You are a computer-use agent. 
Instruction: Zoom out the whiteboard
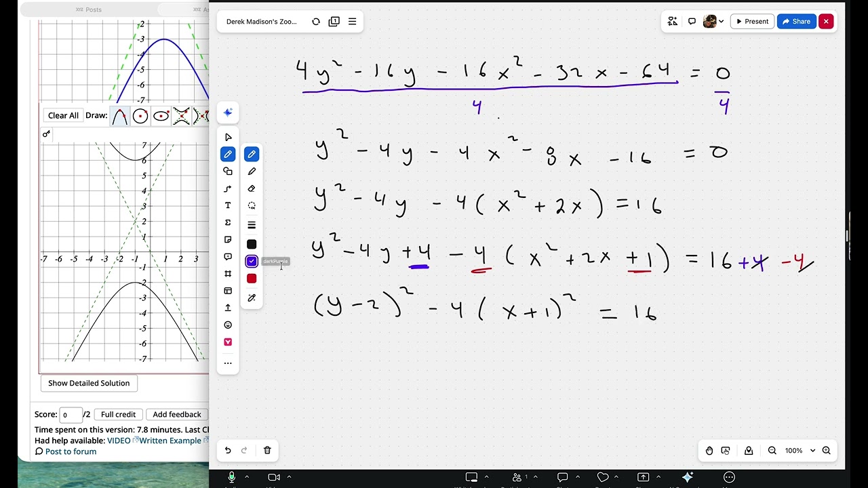[x=772, y=451]
